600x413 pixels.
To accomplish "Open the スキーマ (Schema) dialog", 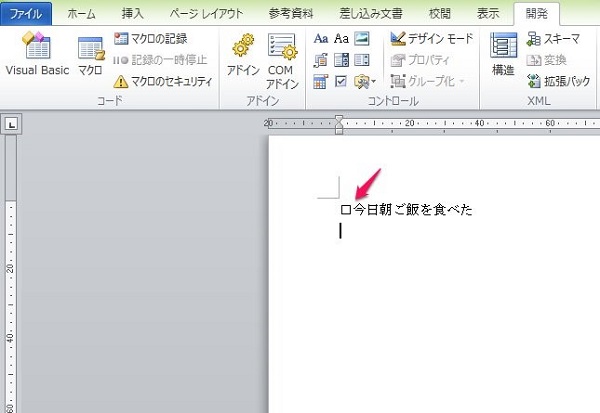I will 553,39.
